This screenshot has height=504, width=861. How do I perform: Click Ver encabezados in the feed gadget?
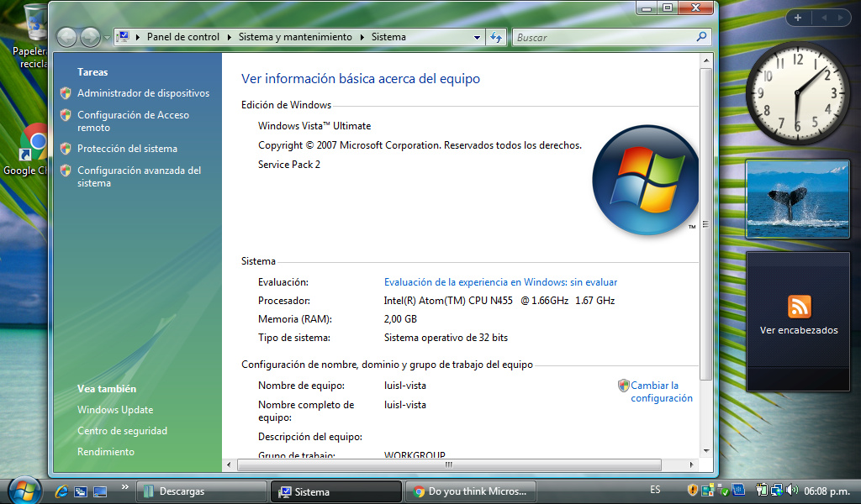799,330
